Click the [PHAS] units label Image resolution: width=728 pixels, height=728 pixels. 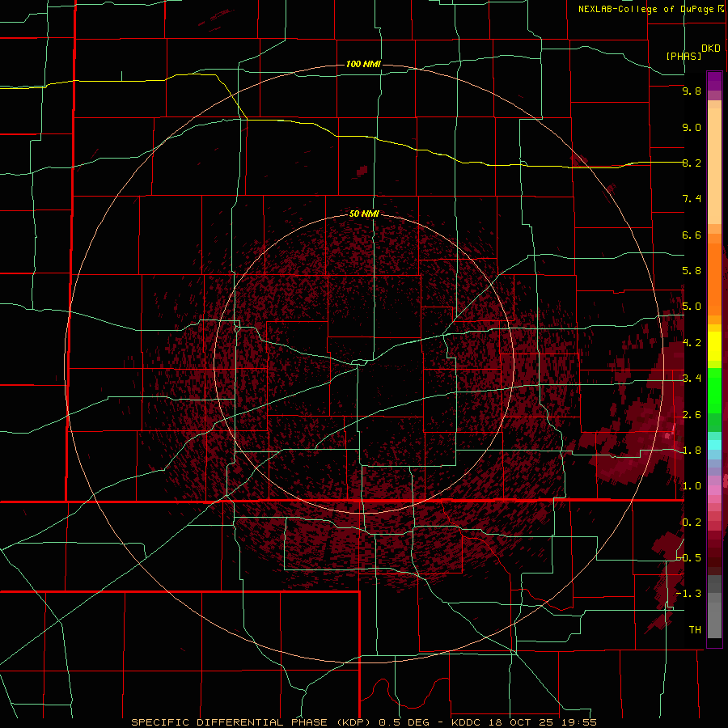coord(684,57)
